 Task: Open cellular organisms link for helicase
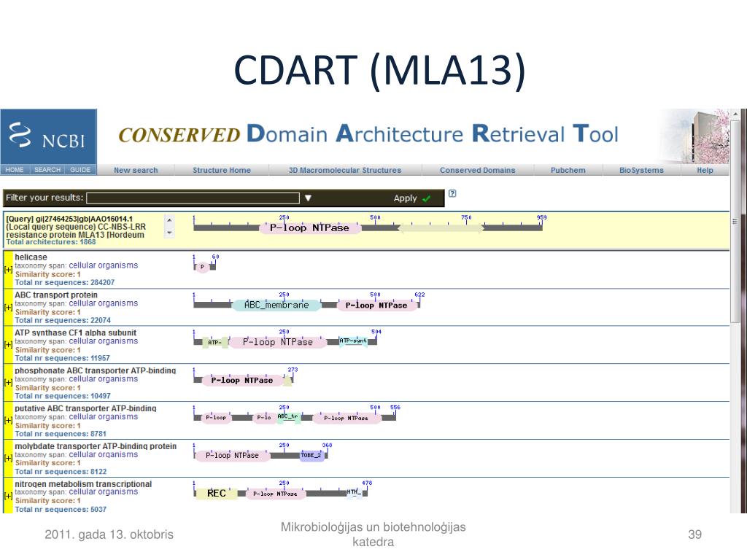104,265
